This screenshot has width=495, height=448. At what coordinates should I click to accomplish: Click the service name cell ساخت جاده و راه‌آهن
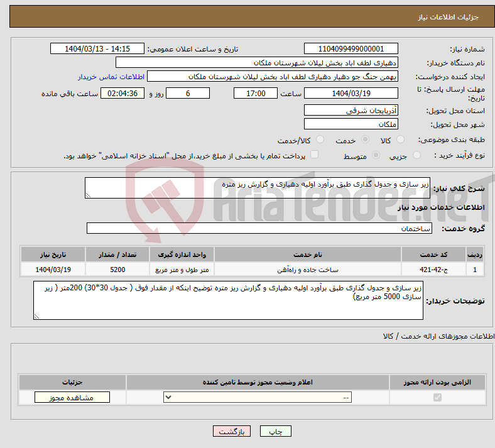pos(308,270)
